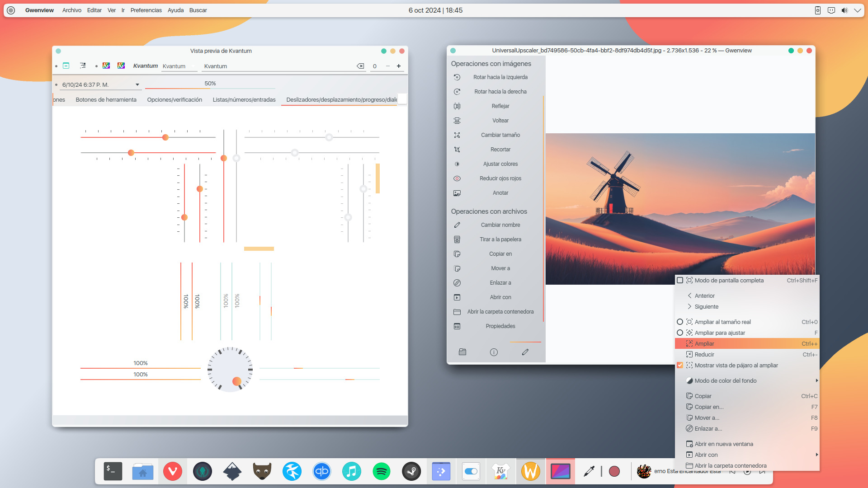Click the Rotar hacia la izquierda icon
The height and width of the screenshot is (488, 868).
click(x=457, y=77)
